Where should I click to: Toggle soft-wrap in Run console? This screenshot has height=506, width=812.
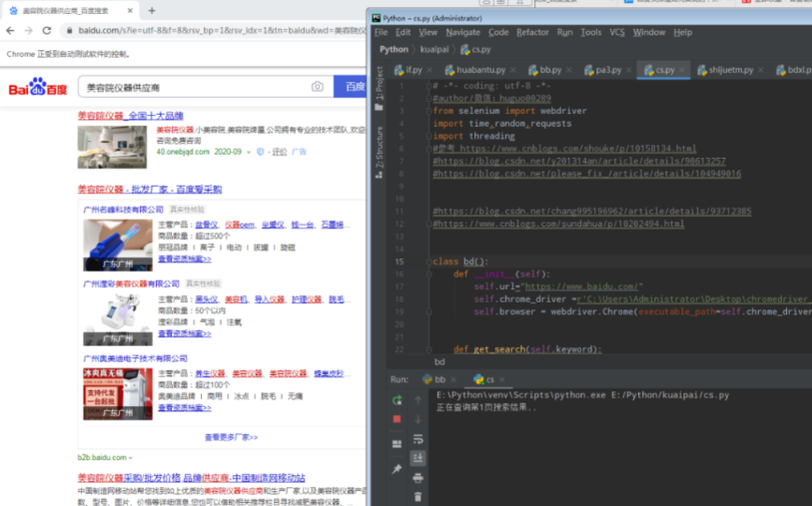coord(417,438)
